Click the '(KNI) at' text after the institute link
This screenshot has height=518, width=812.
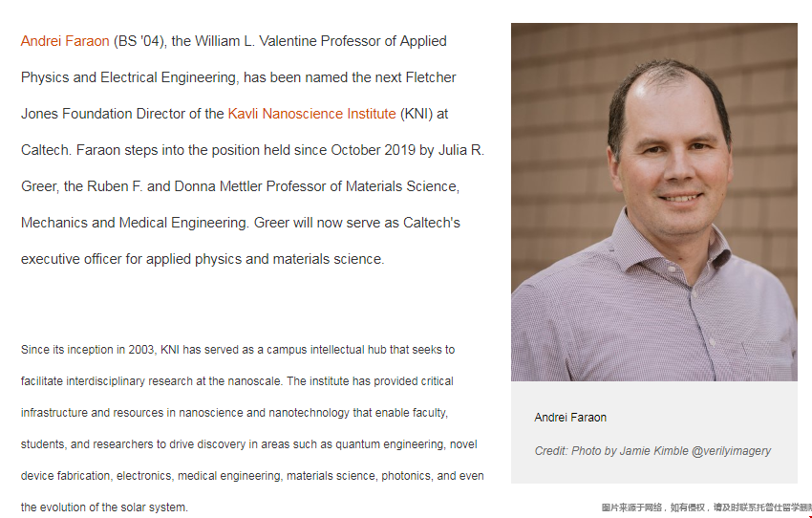pyautogui.click(x=424, y=114)
